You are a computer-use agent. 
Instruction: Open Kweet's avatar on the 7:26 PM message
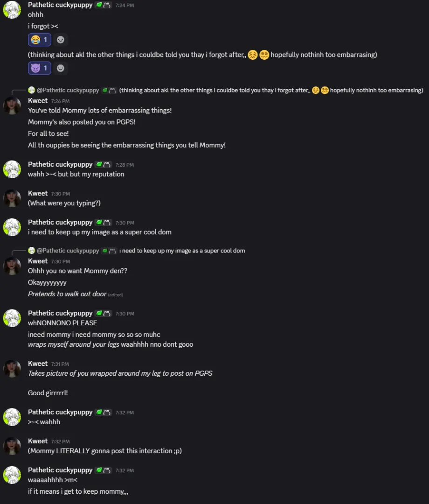click(12, 106)
